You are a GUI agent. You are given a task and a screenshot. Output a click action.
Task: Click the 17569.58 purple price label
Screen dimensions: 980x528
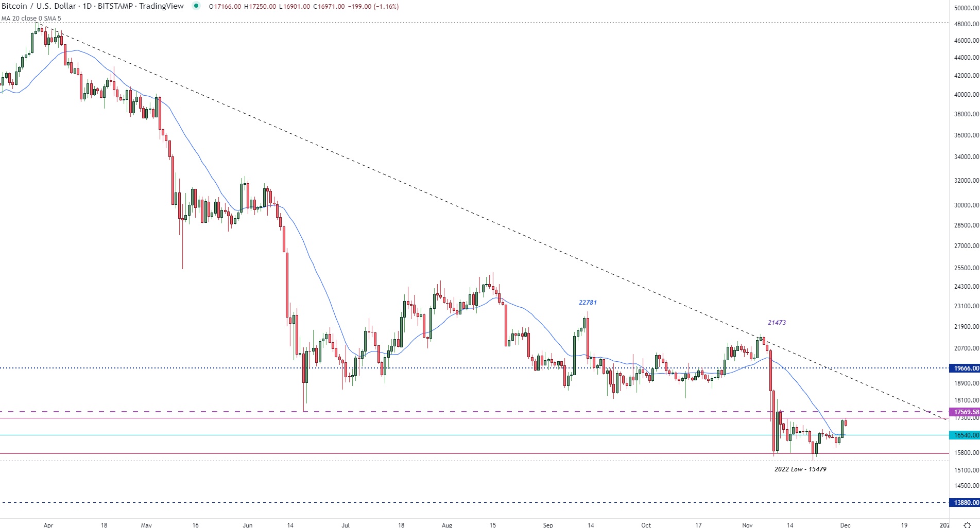pyautogui.click(x=965, y=412)
